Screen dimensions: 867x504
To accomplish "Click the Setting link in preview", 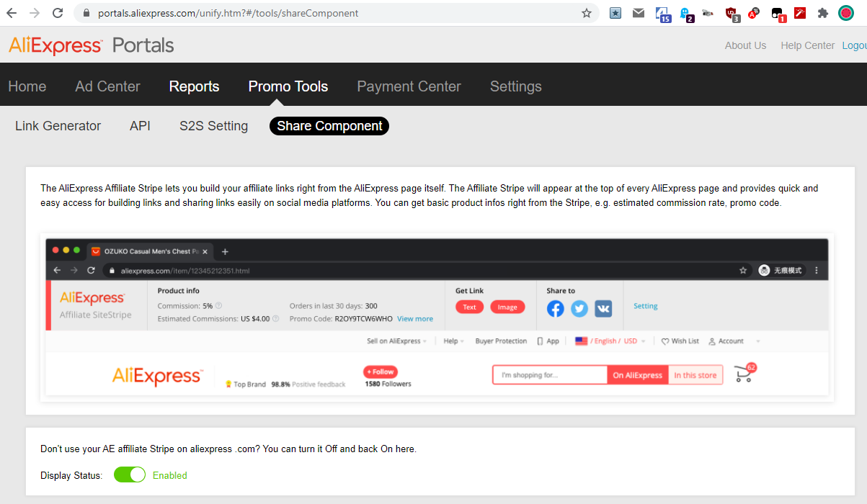I will pyautogui.click(x=646, y=306).
